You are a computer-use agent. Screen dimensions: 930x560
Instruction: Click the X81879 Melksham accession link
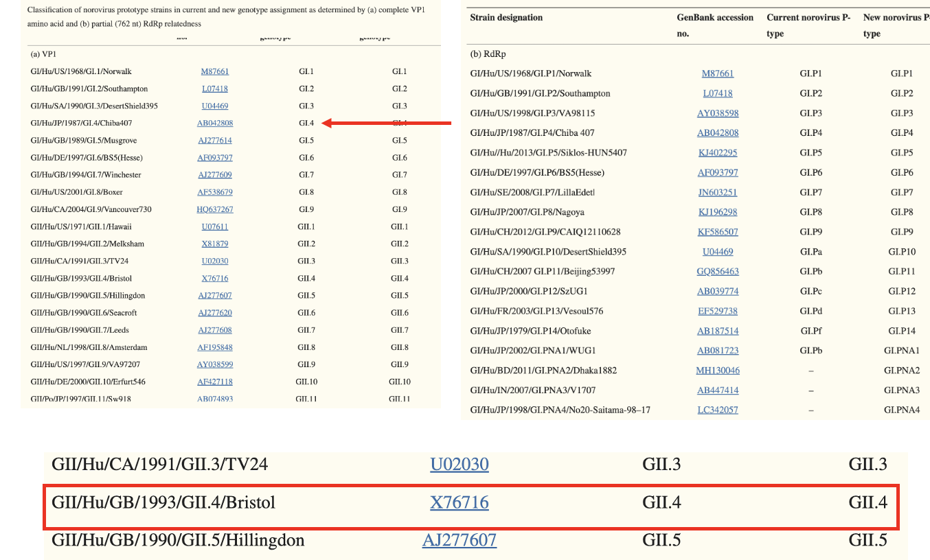click(x=214, y=244)
